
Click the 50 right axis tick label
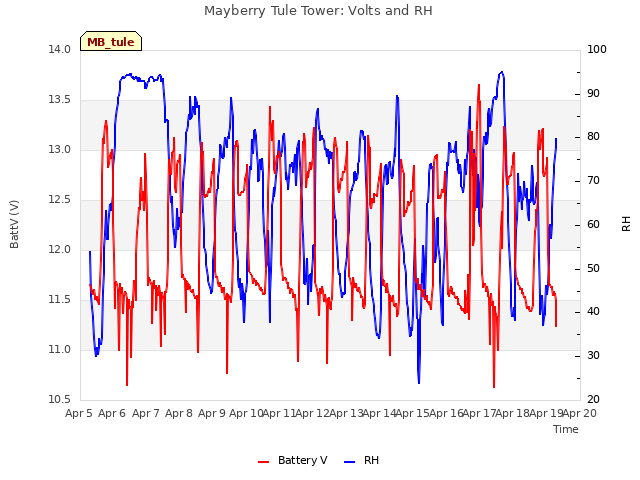(x=593, y=268)
